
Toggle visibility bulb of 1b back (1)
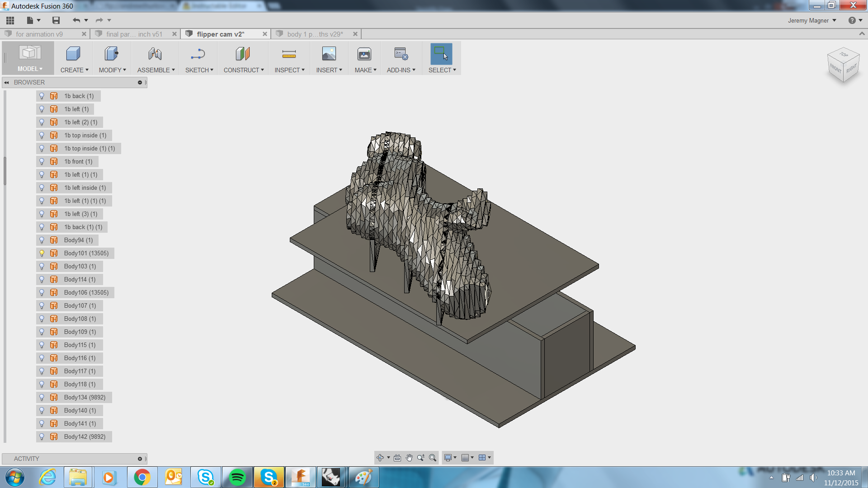[x=42, y=96]
